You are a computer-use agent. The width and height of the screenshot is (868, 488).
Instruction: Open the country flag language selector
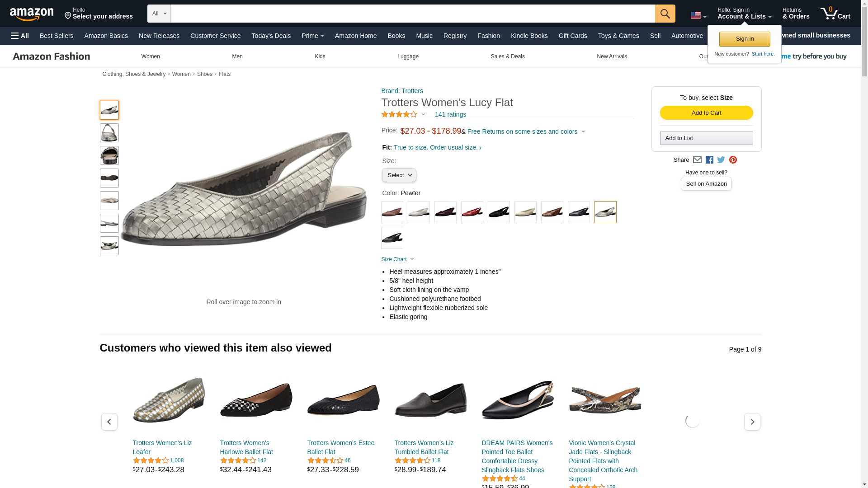[x=698, y=16]
